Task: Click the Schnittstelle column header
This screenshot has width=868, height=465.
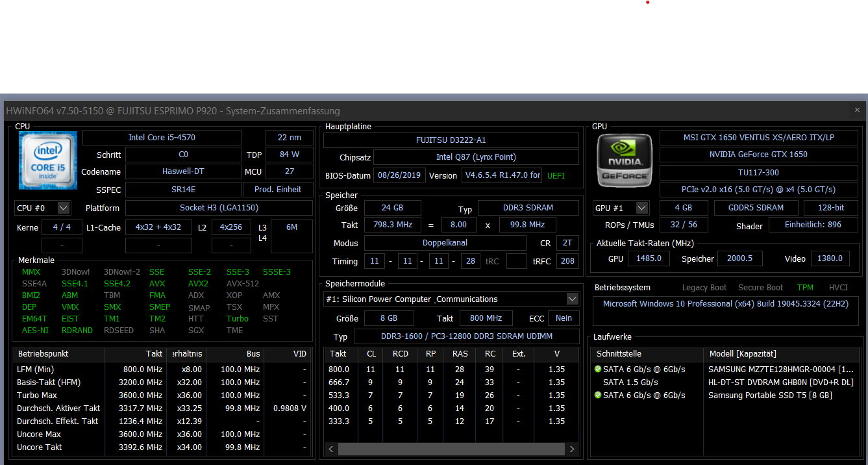Action: point(647,354)
